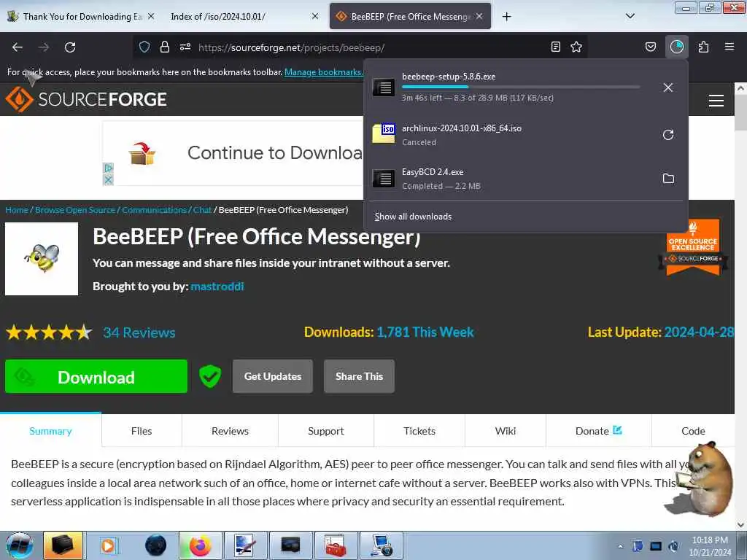Click the Share This button
This screenshot has height=560, width=747.
(359, 376)
